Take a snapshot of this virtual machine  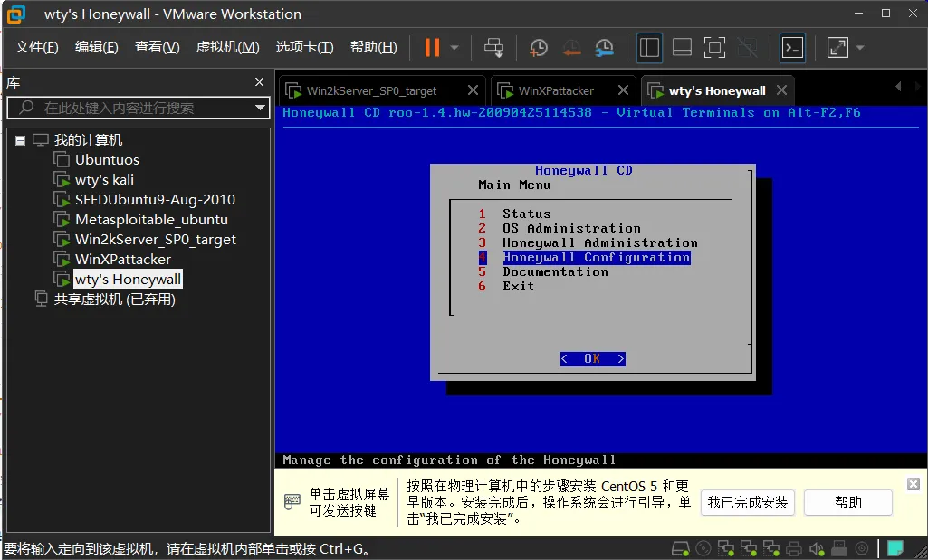click(x=539, y=47)
